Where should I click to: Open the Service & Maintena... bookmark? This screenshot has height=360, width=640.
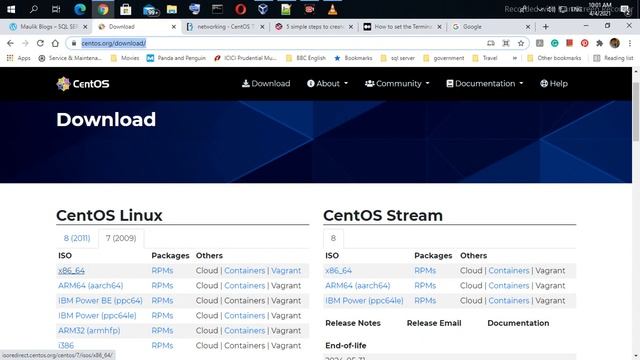[70, 58]
